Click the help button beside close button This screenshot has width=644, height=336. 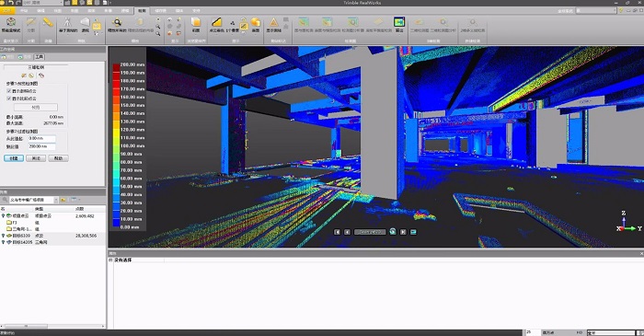pos(58,158)
